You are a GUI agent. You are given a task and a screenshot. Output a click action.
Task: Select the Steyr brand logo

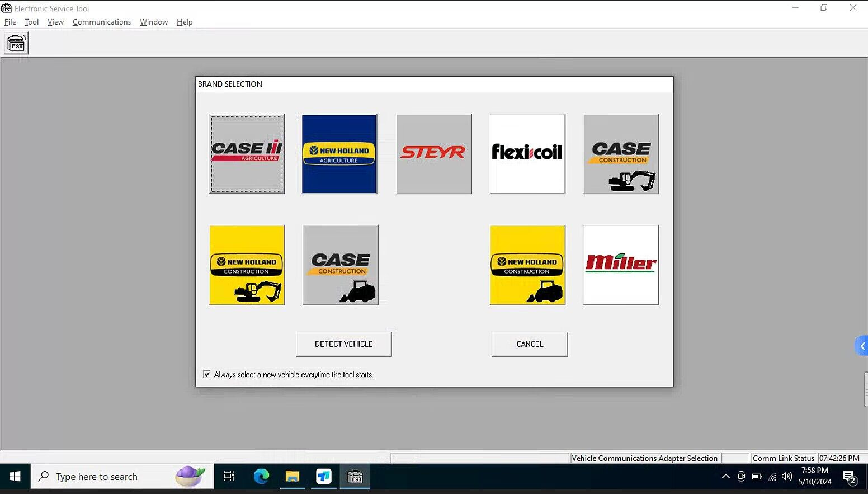click(433, 154)
